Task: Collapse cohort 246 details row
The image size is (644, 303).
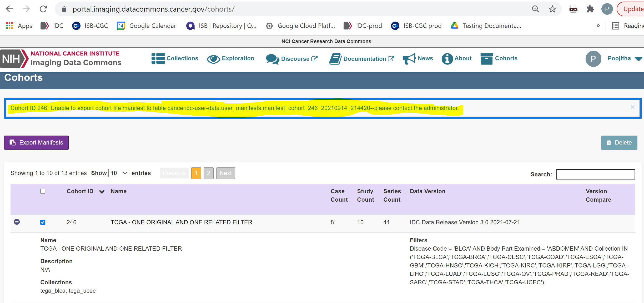Action: (x=17, y=222)
